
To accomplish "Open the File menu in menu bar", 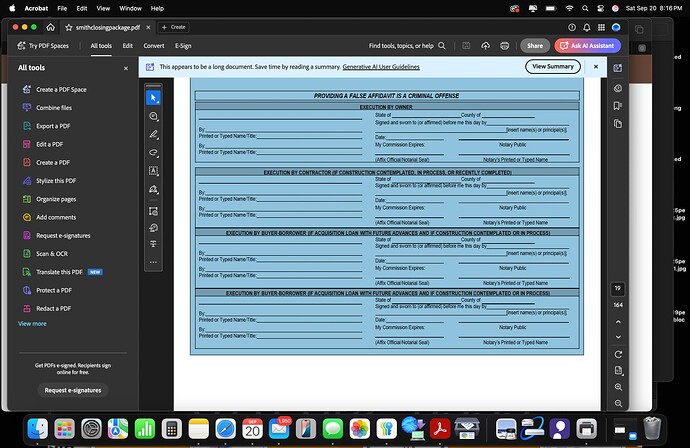I will pyautogui.click(x=62, y=8).
